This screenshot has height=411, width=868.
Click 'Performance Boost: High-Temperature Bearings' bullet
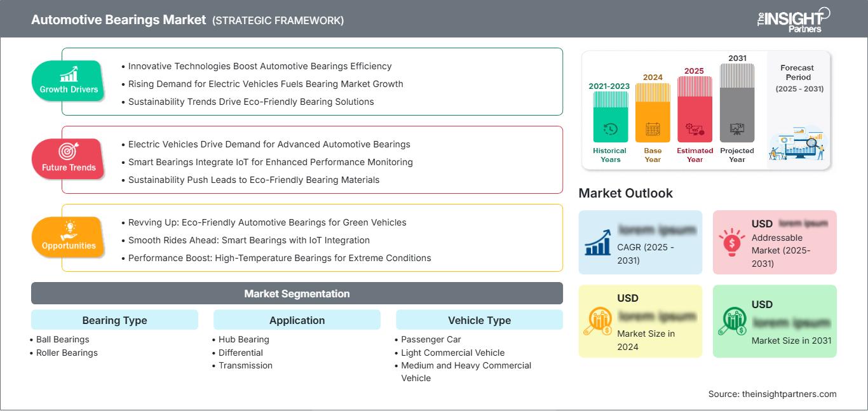coord(280,258)
